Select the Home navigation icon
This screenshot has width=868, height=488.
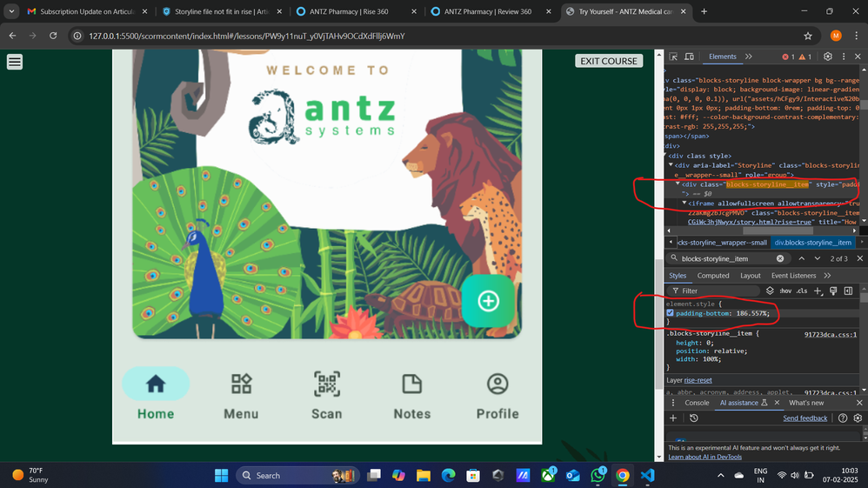click(x=156, y=384)
